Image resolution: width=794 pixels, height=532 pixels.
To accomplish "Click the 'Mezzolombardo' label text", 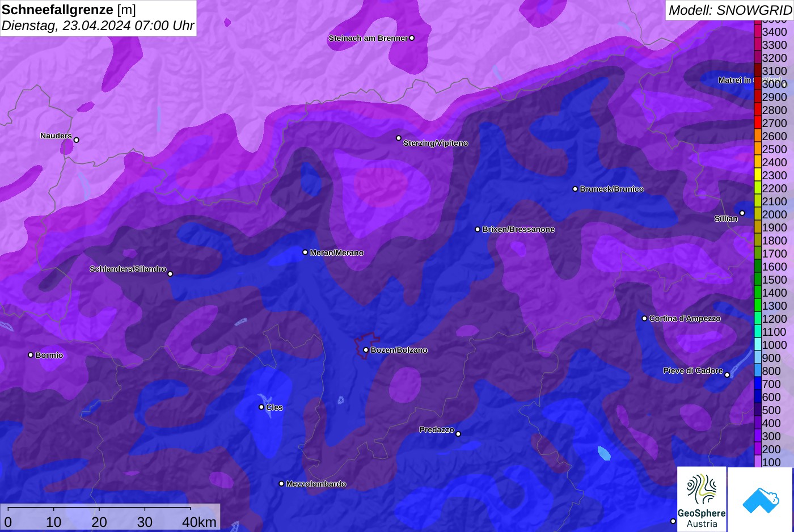I will click(316, 484).
